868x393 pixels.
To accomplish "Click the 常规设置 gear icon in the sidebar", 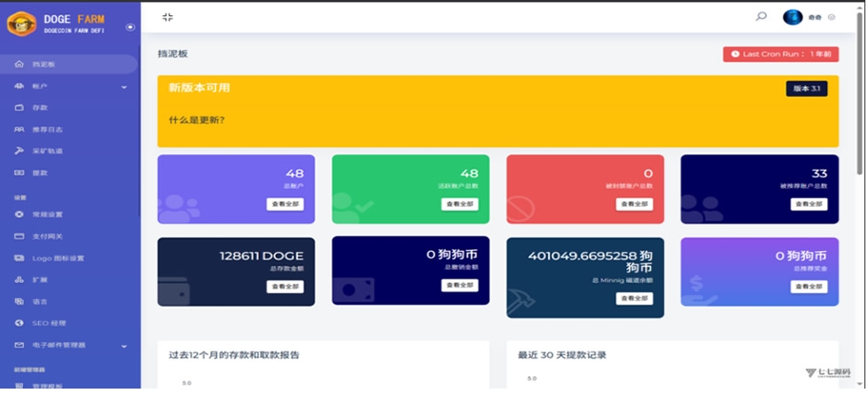I will pyautogui.click(x=20, y=215).
